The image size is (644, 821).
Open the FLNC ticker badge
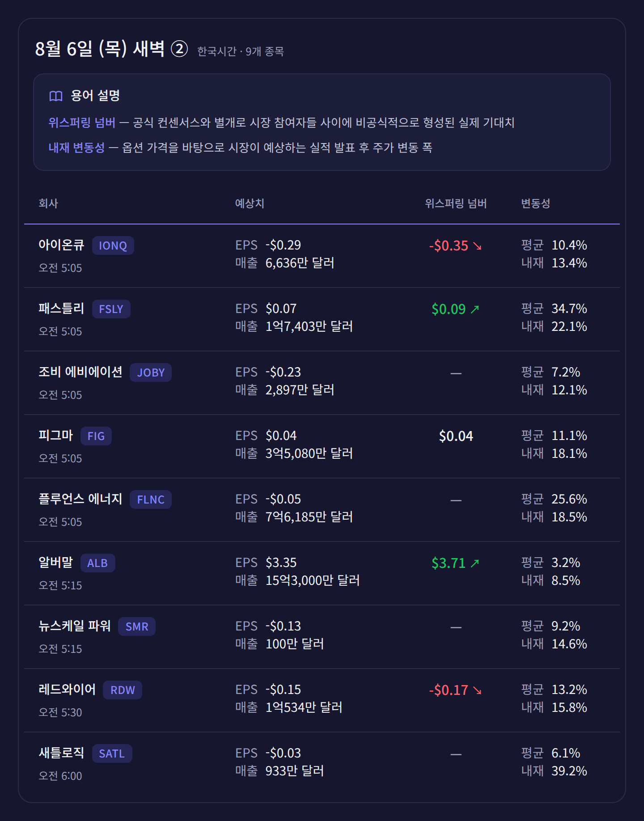[151, 499]
